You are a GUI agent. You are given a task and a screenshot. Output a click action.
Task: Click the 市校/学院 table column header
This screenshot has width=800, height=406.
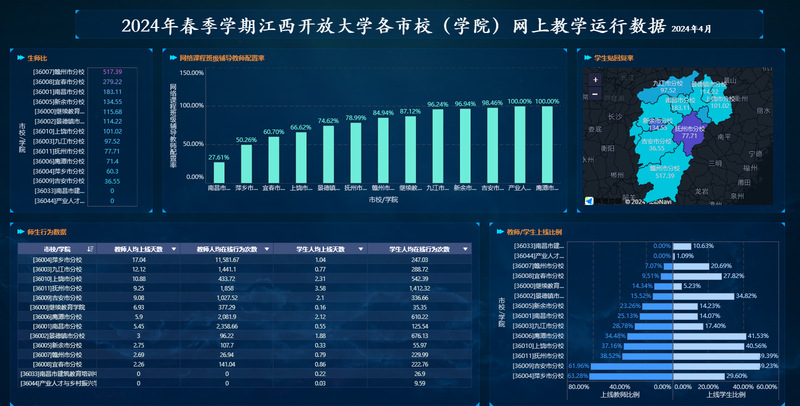click(57, 249)
